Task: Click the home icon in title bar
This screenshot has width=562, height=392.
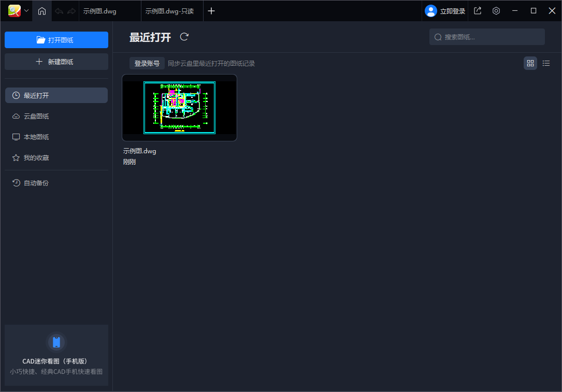Action: [42, 11]
